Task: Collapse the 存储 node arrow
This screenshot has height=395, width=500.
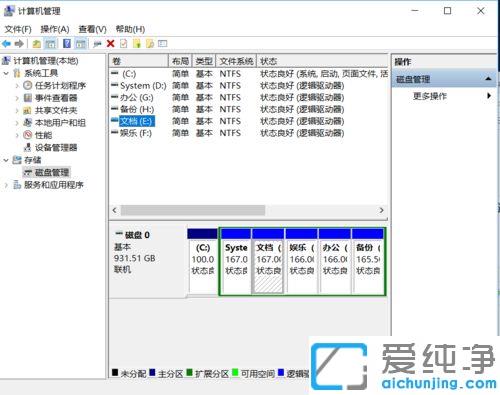Action: coord(6,160)
